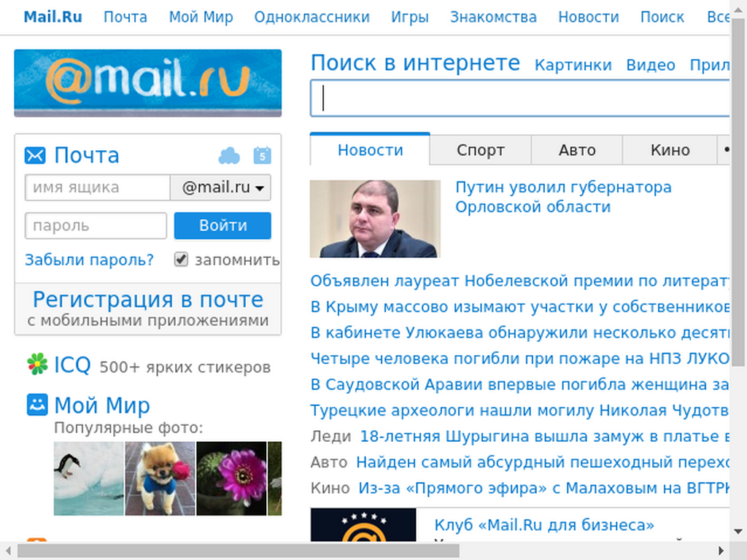The height and width of the screenshot is (560, 747).
Task: Open the ICQ link
Action: (x=72, y=365)
